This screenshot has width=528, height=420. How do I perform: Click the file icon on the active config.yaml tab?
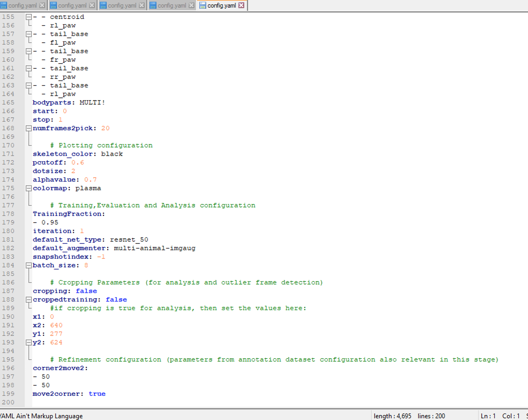(x=202, y=5)
